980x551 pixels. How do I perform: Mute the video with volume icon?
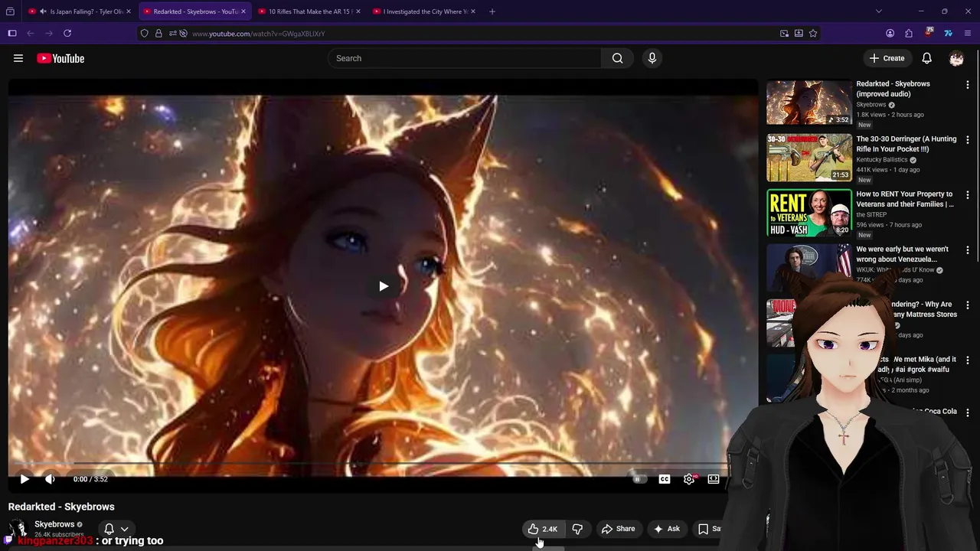[x=50, y=479]
